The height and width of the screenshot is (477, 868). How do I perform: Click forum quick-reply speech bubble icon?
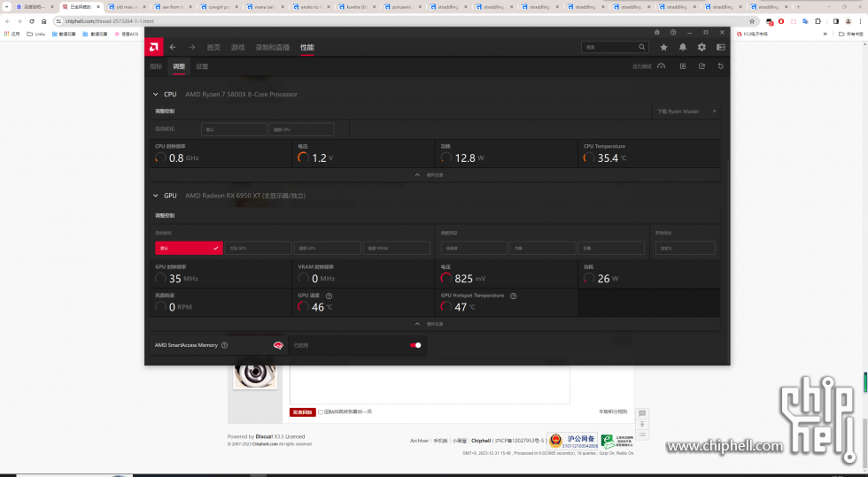642,413
